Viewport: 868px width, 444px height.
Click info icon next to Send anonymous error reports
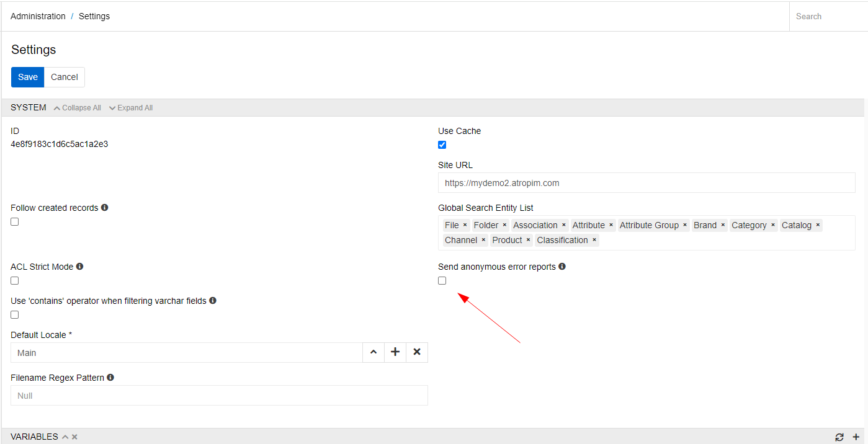(x=562, y=267)
